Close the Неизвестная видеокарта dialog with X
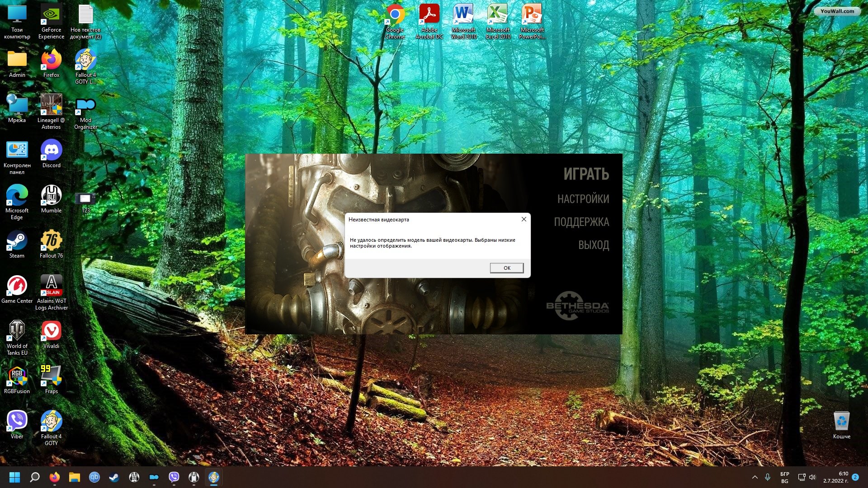Screen dimensions: 868x488 (x=524, y=219)
